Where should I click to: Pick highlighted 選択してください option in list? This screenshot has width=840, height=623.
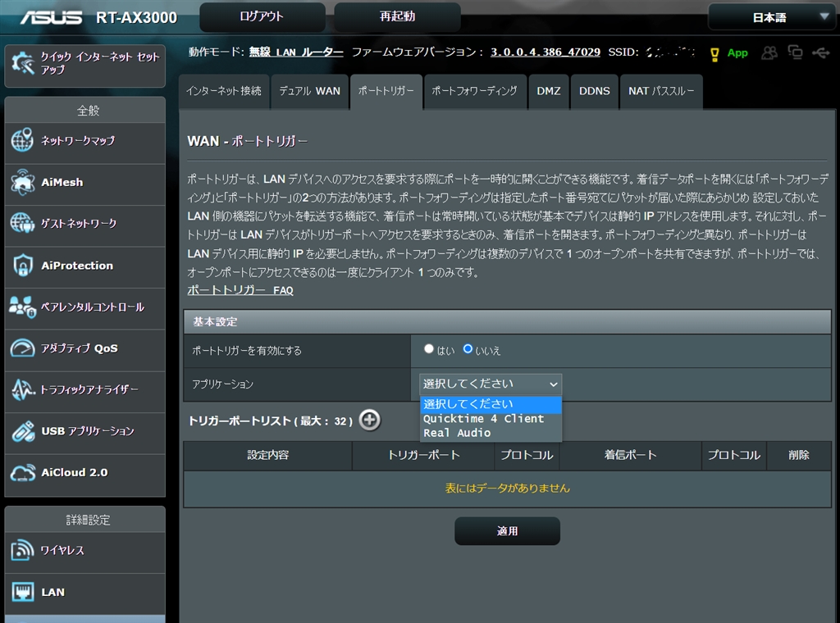click(x=491, y=404)
